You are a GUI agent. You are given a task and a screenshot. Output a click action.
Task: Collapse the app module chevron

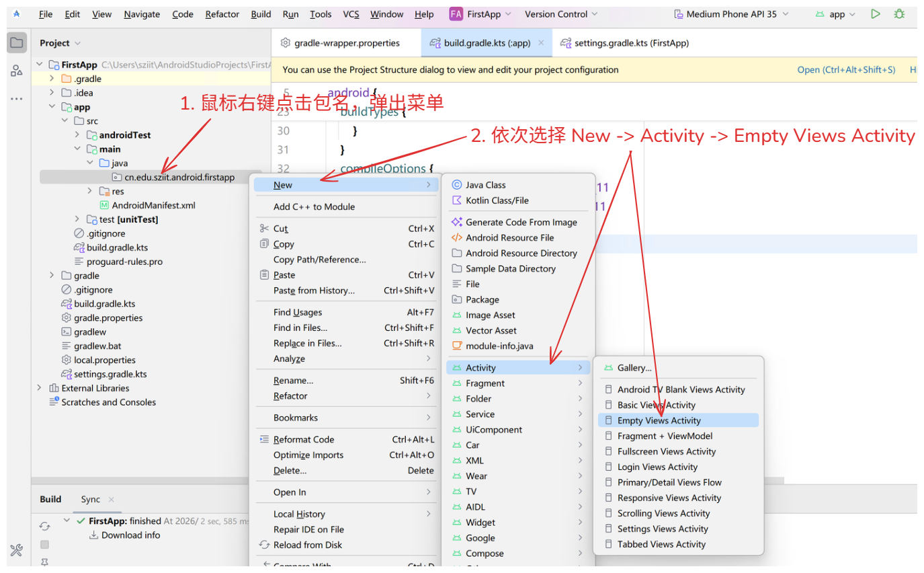[52, 107]
